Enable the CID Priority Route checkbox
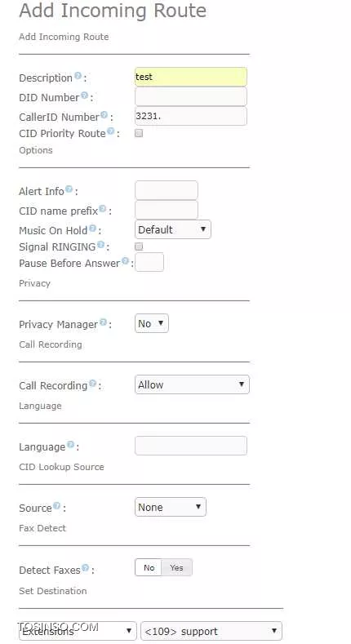The width and height of the screenshot is (351, 644). click(139, 133)
